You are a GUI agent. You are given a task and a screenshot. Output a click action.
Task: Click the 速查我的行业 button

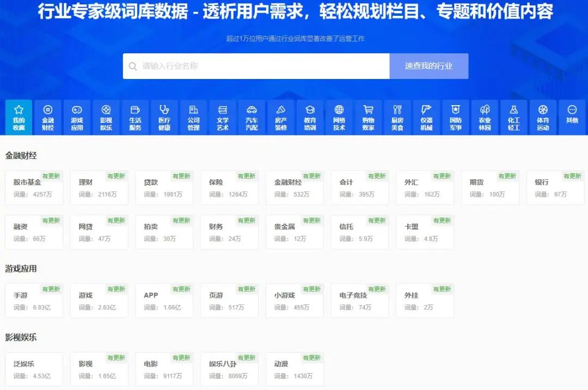point(429,66)
